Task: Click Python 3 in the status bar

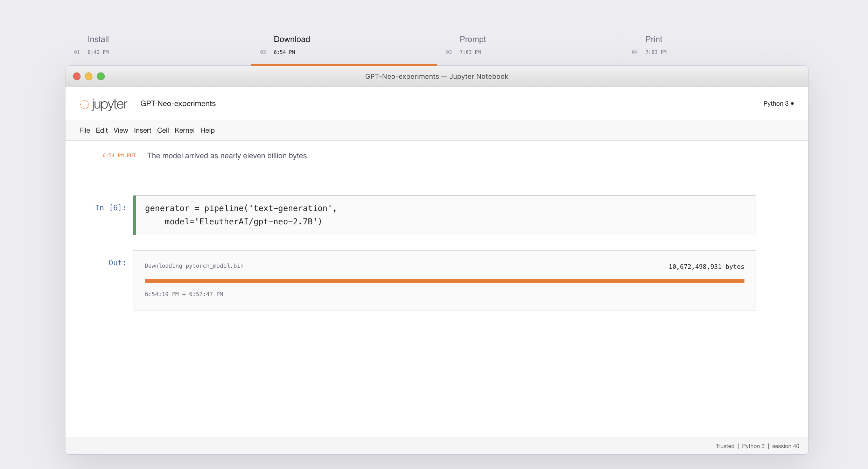Action: tap(753, 446)
